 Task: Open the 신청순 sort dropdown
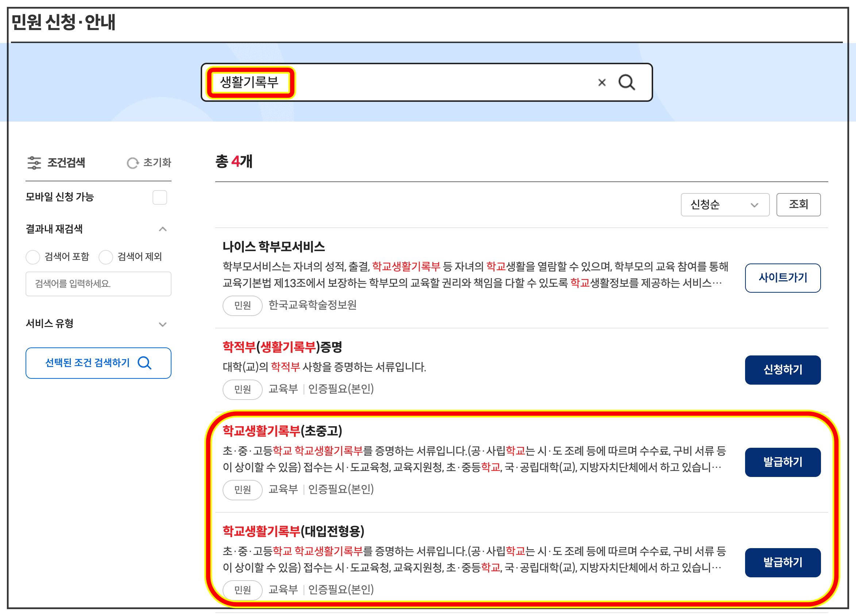(x=725, y=205)
